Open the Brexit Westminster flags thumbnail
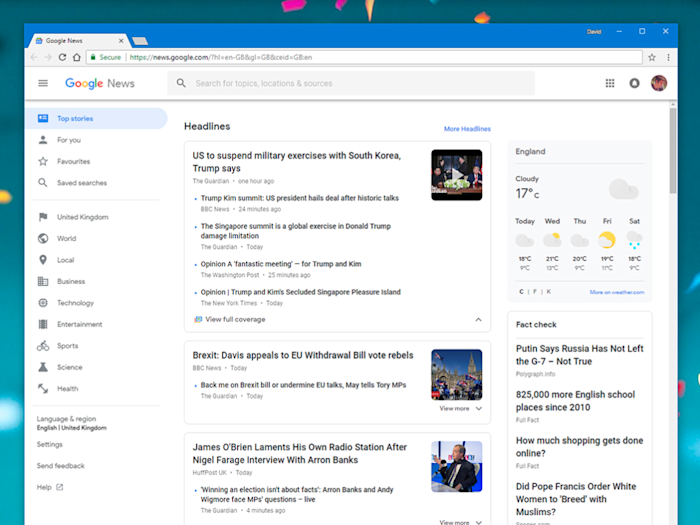700x525 pixels. click(x=456, y=375)
